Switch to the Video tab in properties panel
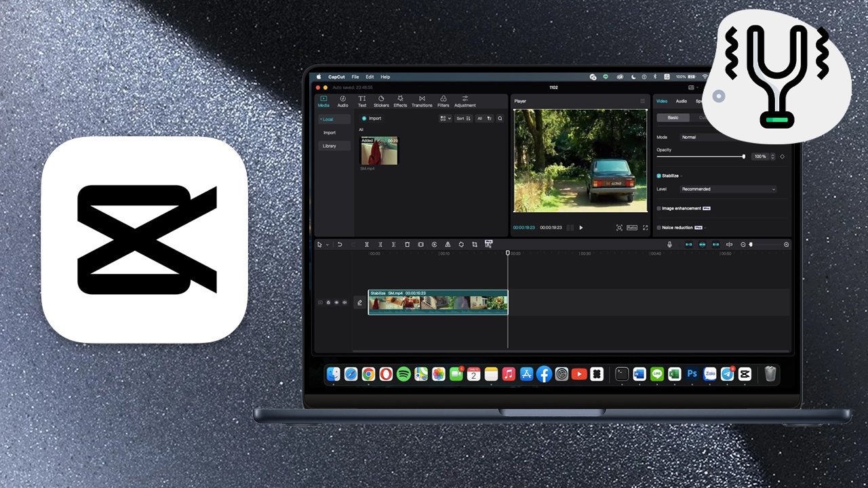868x488 pixels. (x=662, y=101)
